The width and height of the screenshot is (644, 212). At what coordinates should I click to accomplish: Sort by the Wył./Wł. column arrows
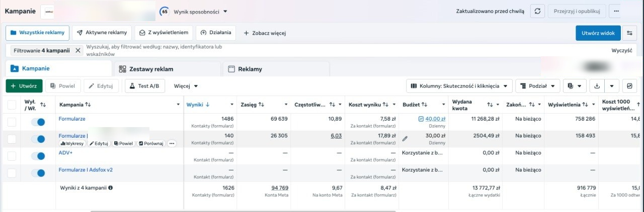tap(43, 104)
